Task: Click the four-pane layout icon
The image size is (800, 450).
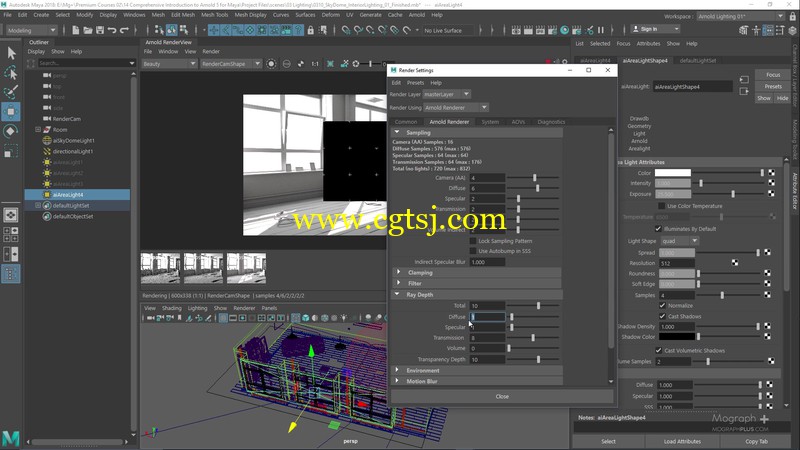Action: click(x=11, y=234)
